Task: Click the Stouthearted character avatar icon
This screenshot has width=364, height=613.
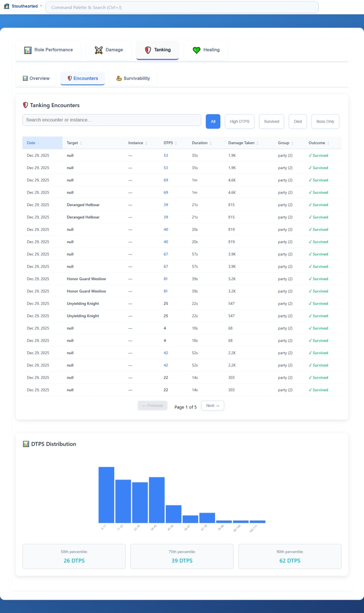Action: click(x=6, y=6)
